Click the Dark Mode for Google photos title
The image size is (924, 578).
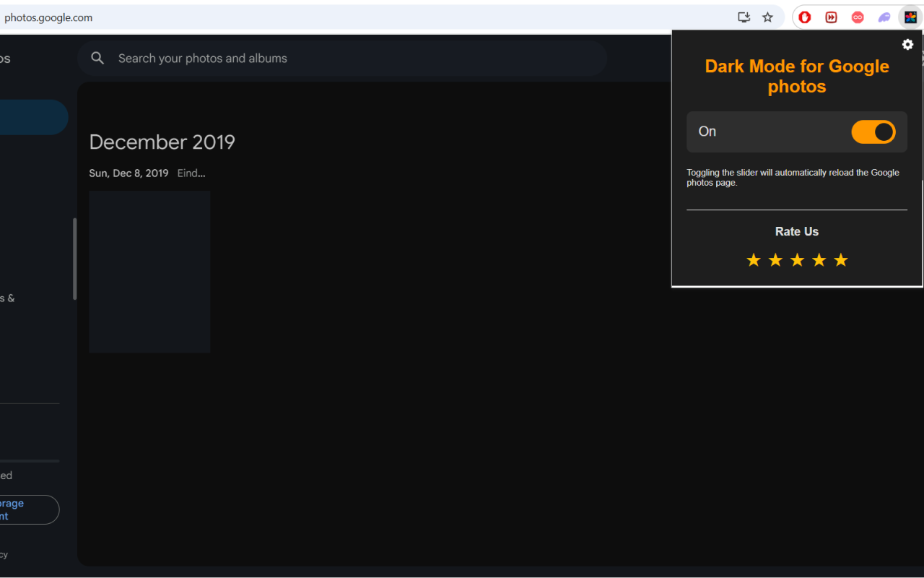797,77
